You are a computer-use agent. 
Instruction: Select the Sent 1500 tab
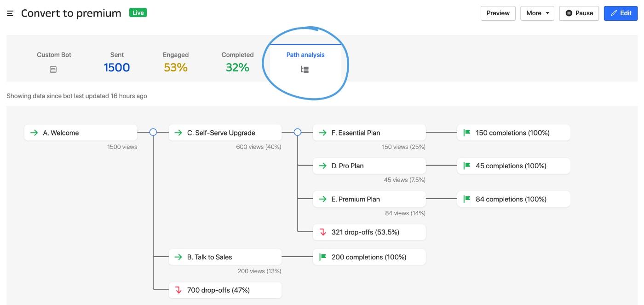coord(117,63)
